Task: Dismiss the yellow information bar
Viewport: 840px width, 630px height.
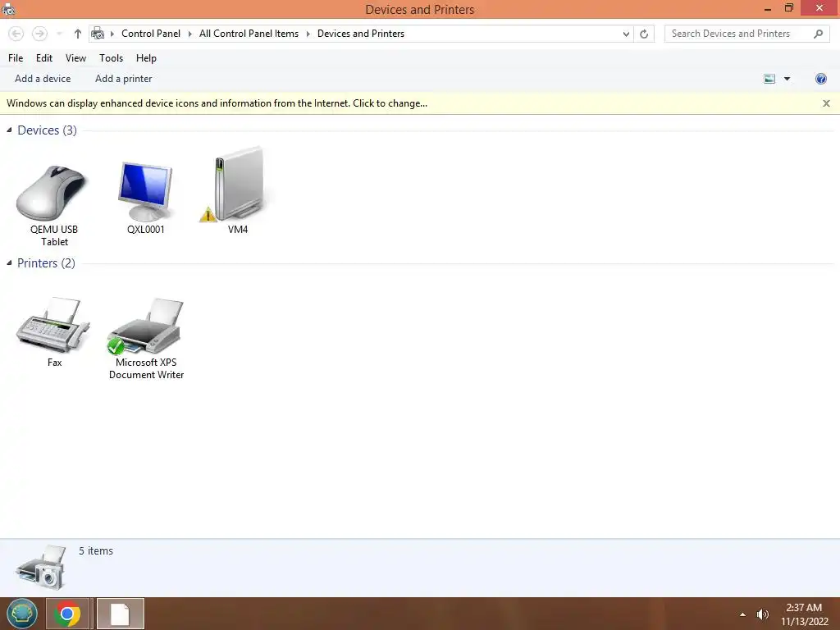Action: click(826, 103)
